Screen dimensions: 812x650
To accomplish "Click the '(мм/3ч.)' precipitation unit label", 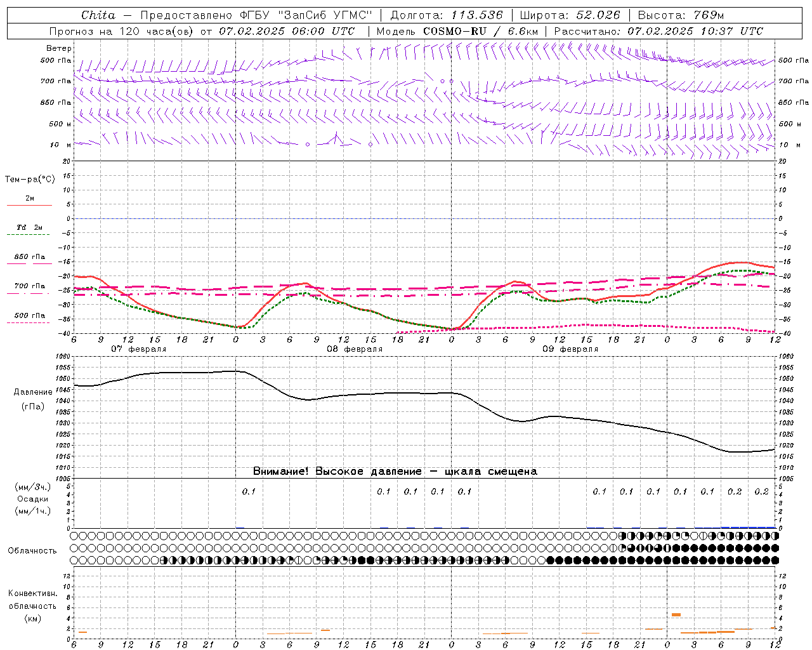I will point(33,487).
